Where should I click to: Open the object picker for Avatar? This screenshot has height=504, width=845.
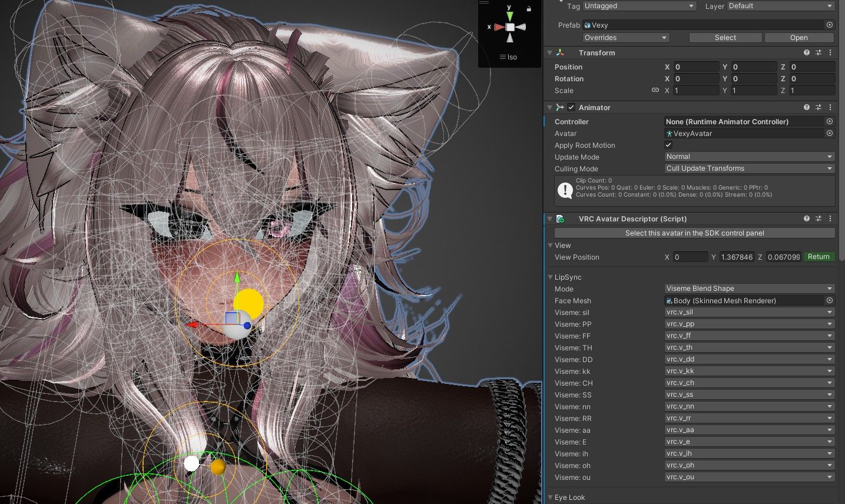click(830, 133)
